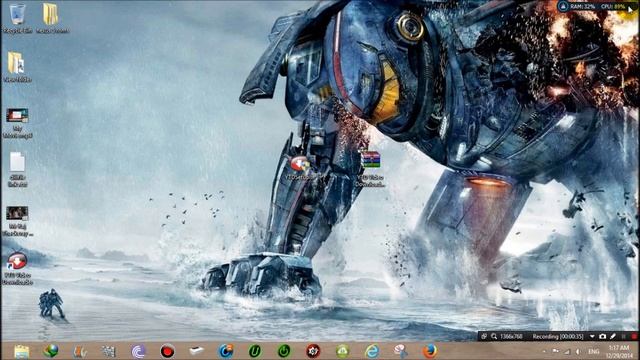640x360 pixels.
Task: Open the red record-button app in taskbar
Action: coord(167,351)
